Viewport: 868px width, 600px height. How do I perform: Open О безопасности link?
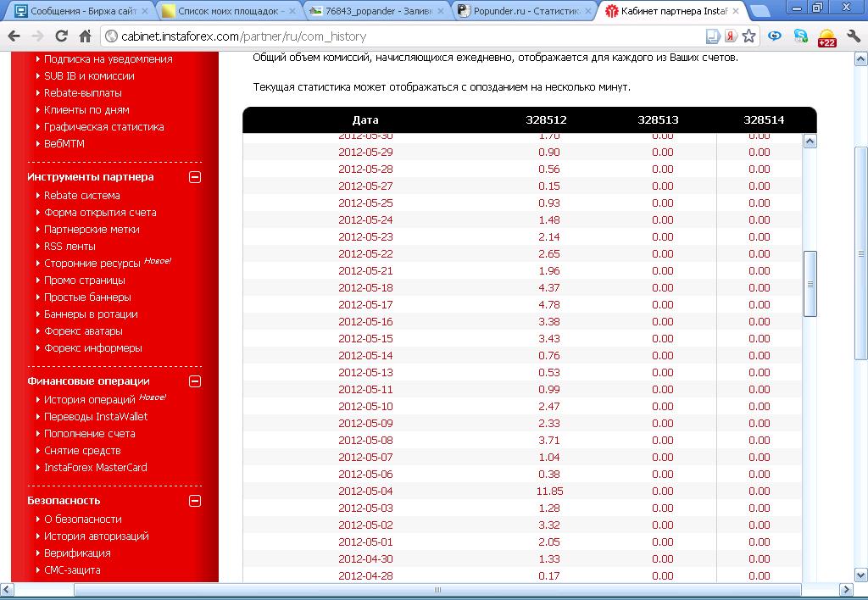pyautogui.click(x=83, y=519)
